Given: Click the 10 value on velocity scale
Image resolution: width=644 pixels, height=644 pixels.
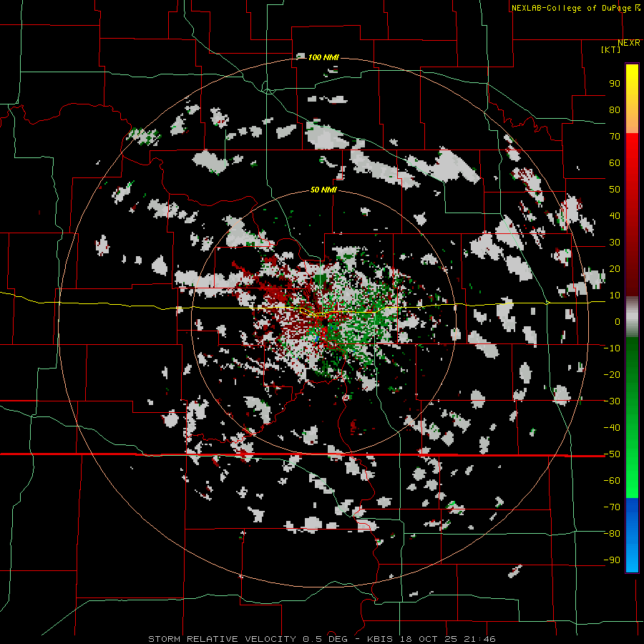Looking at the screenshot, I should click(x=615, y=296).
